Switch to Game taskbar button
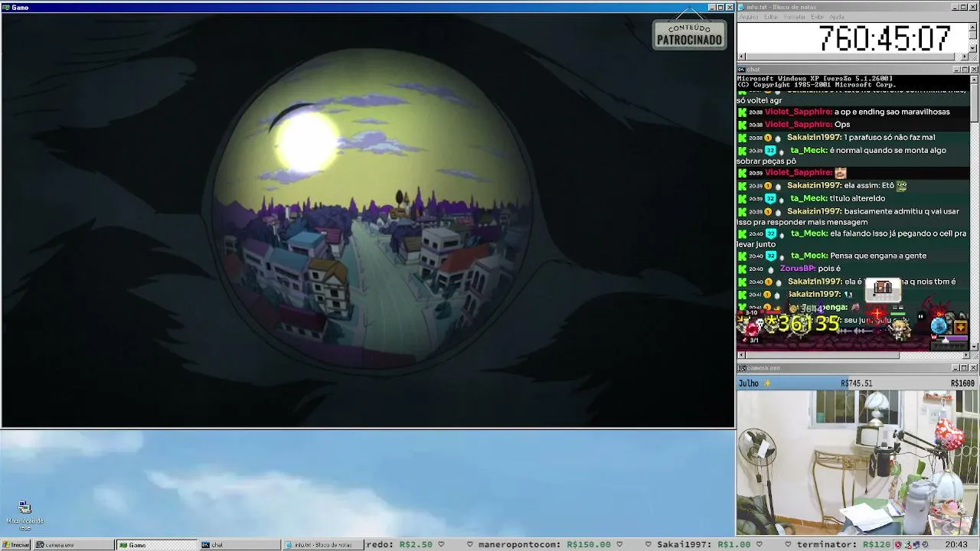This screenshot has height=551, width=980. pos(157,545)
